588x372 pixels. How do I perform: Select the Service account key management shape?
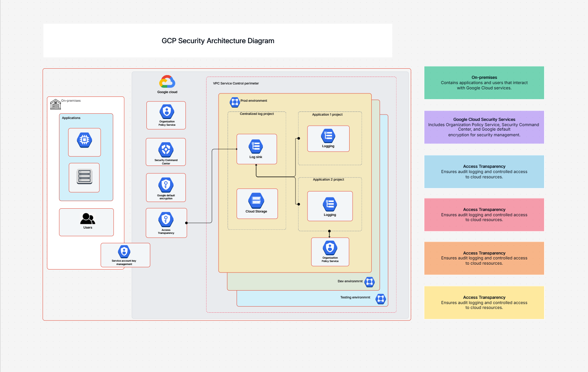pos(125,255)
